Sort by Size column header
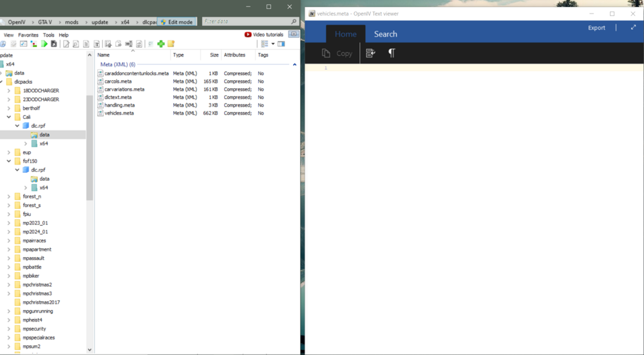644x355 pixels. click(214, 55)
